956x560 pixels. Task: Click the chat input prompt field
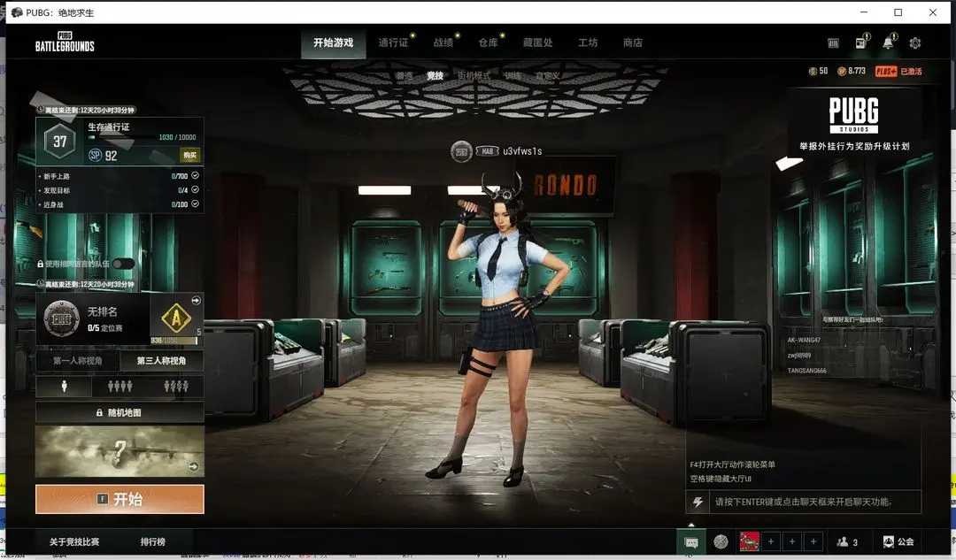point(814,502)
